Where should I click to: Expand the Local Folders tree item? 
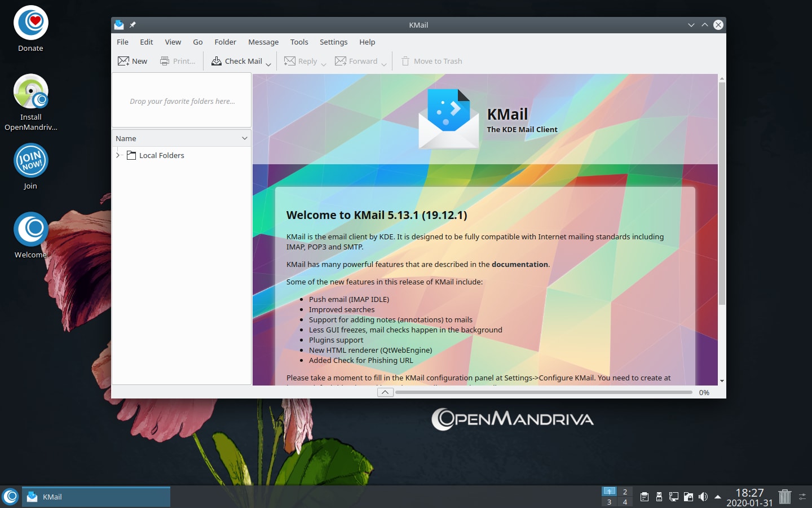118,155
